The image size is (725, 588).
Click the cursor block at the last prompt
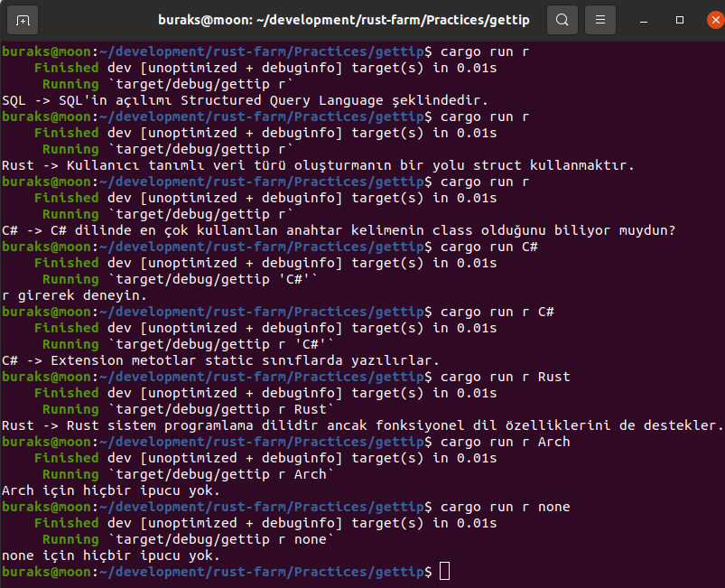pos(443,572)
